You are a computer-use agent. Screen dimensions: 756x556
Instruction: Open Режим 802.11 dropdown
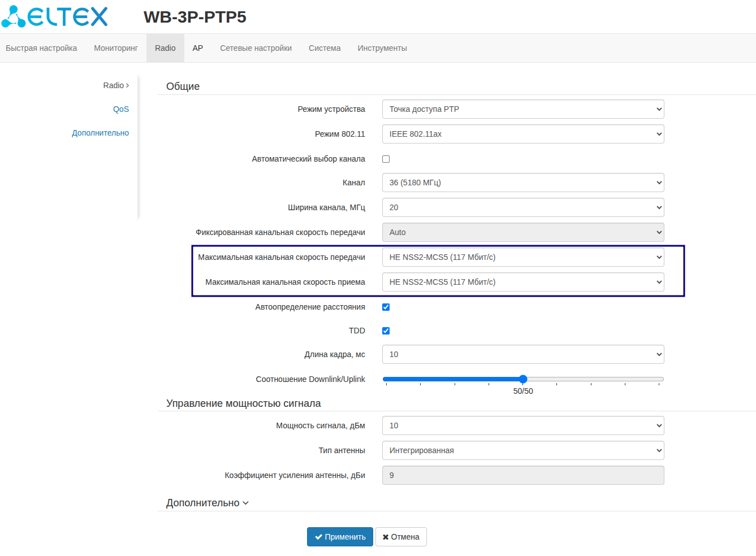coord(523,134)
